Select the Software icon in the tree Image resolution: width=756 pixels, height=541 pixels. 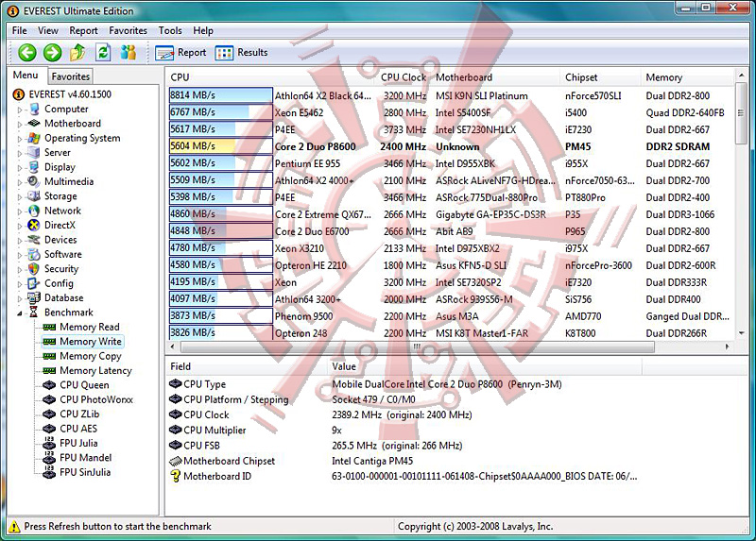click(x=34, y=254)
